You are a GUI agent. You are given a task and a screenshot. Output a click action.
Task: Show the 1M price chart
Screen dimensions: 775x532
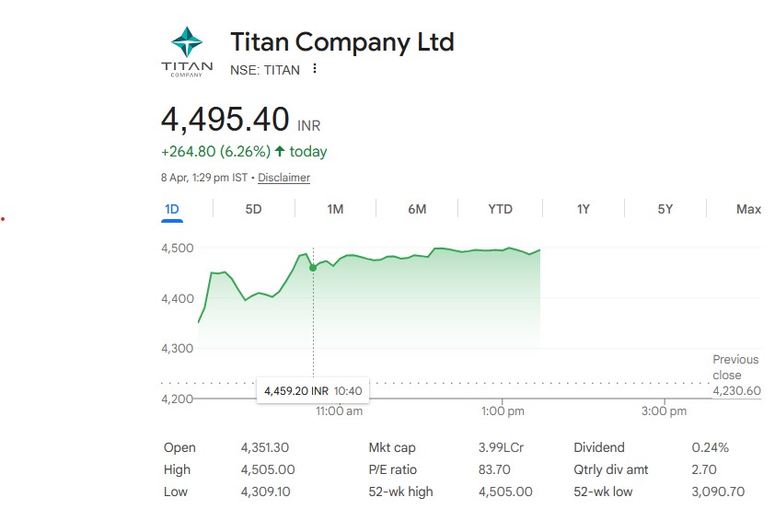click(x=335, y=209)
